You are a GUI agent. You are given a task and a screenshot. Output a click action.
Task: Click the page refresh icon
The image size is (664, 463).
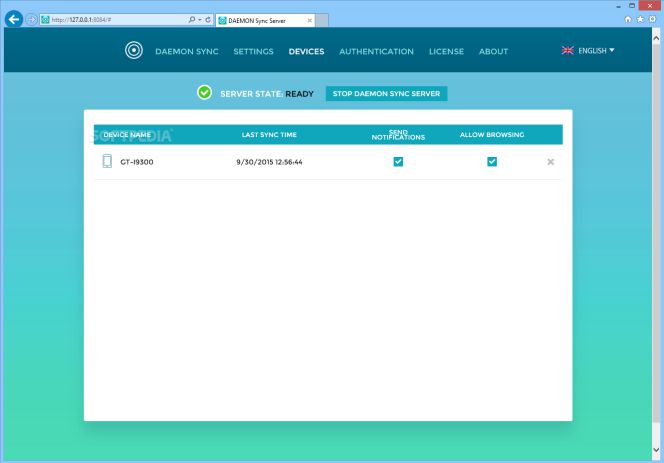click(x=208, y=19)
